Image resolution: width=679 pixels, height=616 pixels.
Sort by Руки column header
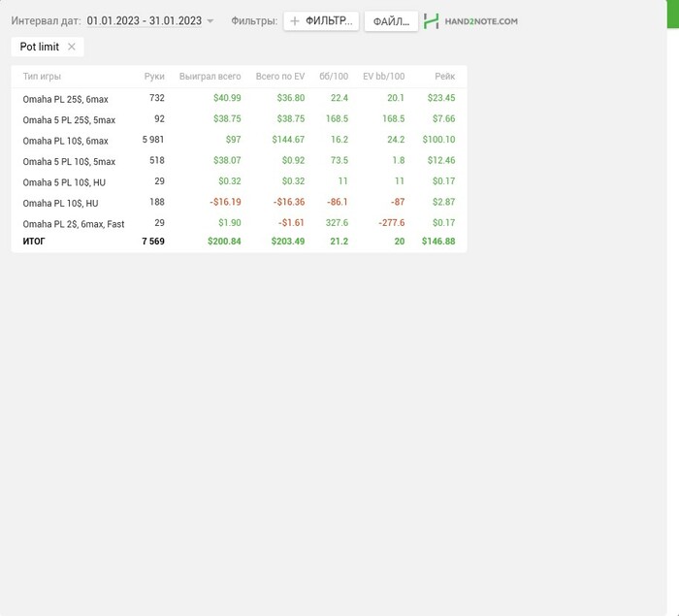tap(154, 77)
